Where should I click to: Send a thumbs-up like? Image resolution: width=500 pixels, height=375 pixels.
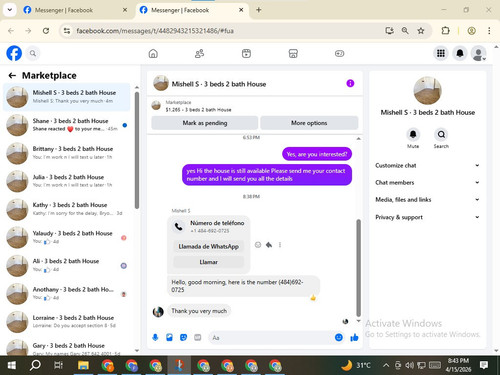[354, 338]
